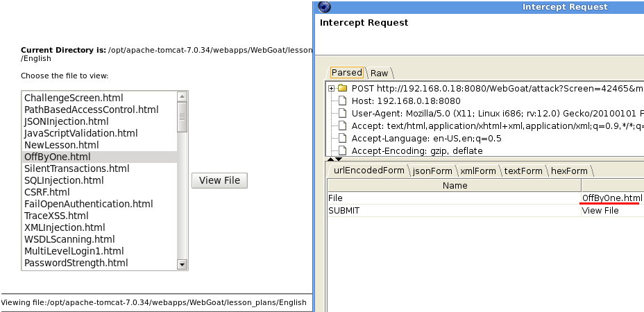
Task: Click the file list scroll down arrow
Action: 183,264
